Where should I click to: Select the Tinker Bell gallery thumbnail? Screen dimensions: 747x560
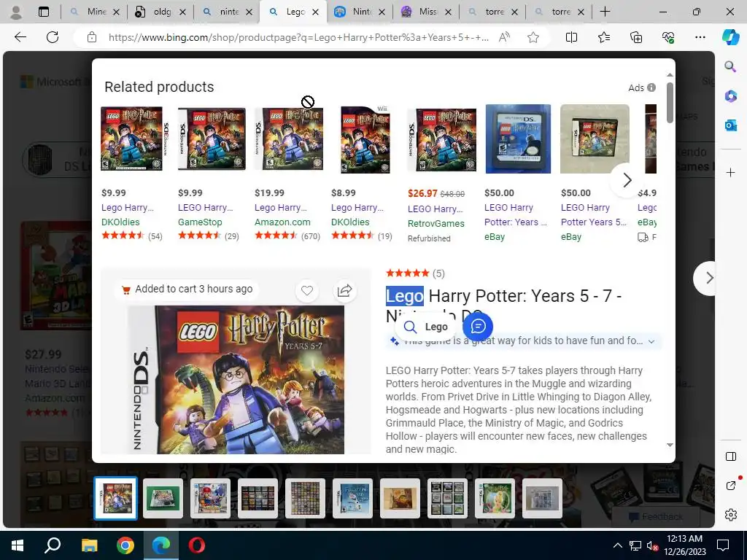(x=495, y=498)
